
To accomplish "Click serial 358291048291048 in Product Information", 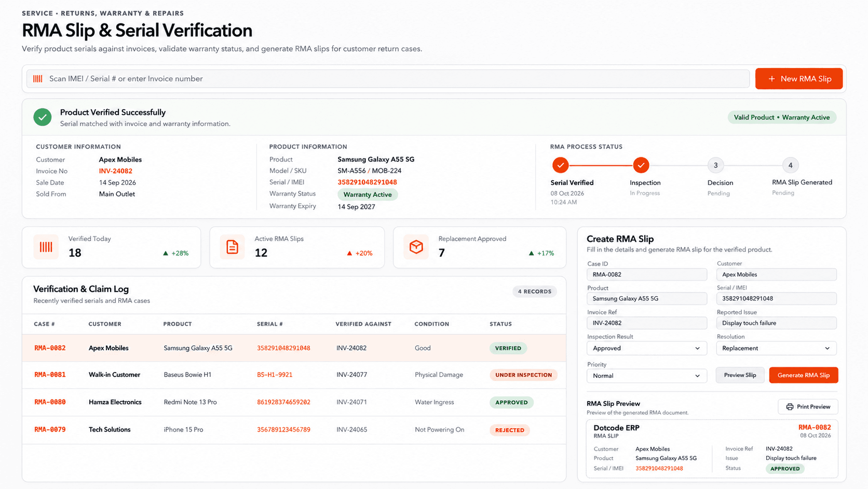I will [x=367, y=182].
